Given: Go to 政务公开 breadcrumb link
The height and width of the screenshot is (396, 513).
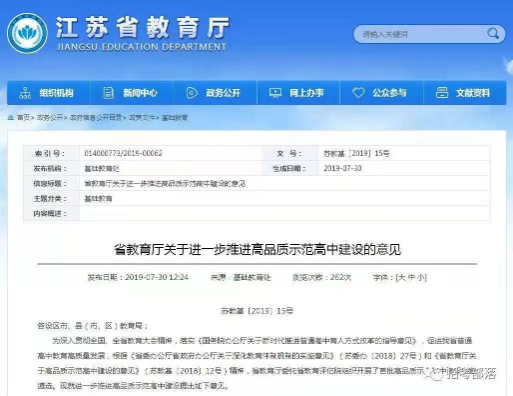Looking at the screenshot, I should (50, 117).
